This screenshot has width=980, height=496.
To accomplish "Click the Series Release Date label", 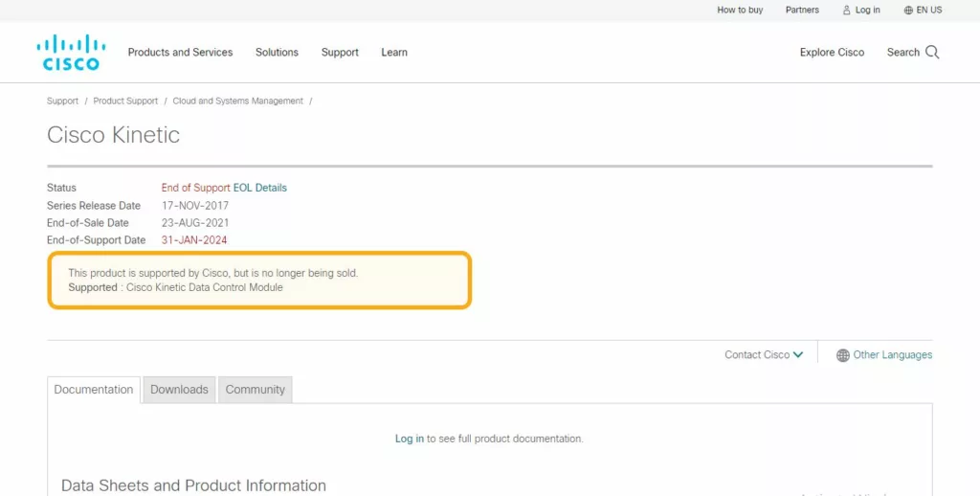I will click(94, 205).
